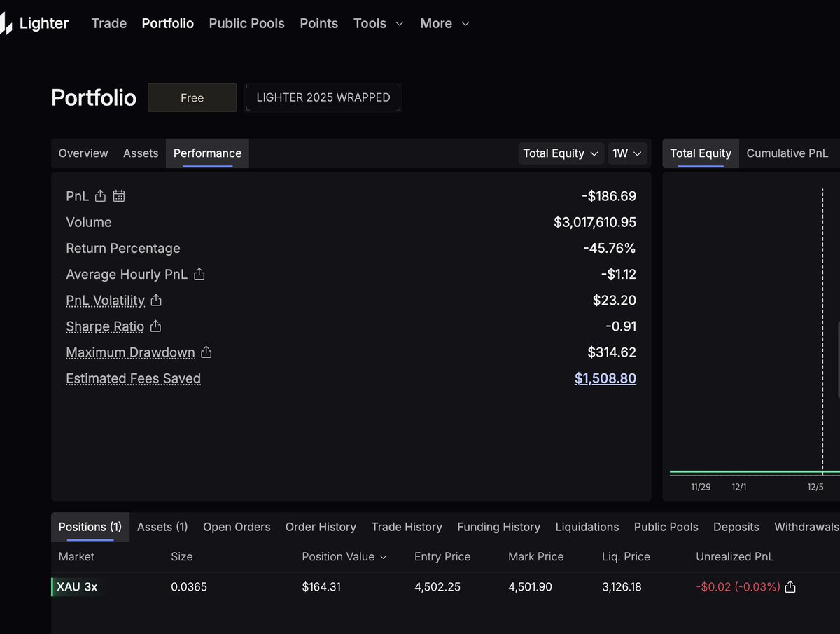The height and width of the screenshot is (634, 840).
Task: Open LIGHTER 2025 WRAPPED button
Action: [x=323, y=98]
